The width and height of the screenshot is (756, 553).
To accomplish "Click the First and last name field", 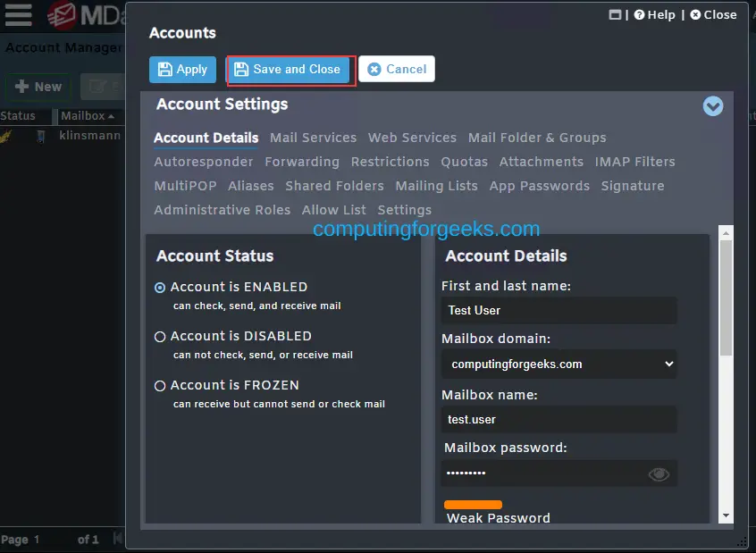I will point(559,311).
